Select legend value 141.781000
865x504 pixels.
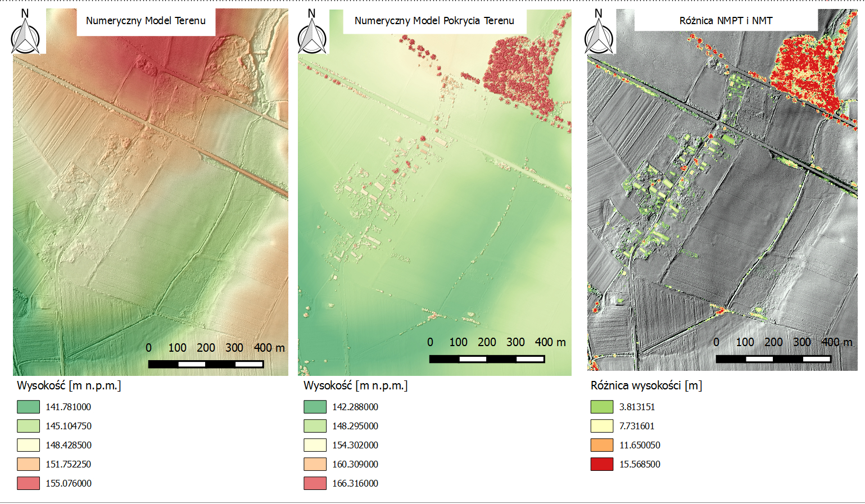coord(69,407)
